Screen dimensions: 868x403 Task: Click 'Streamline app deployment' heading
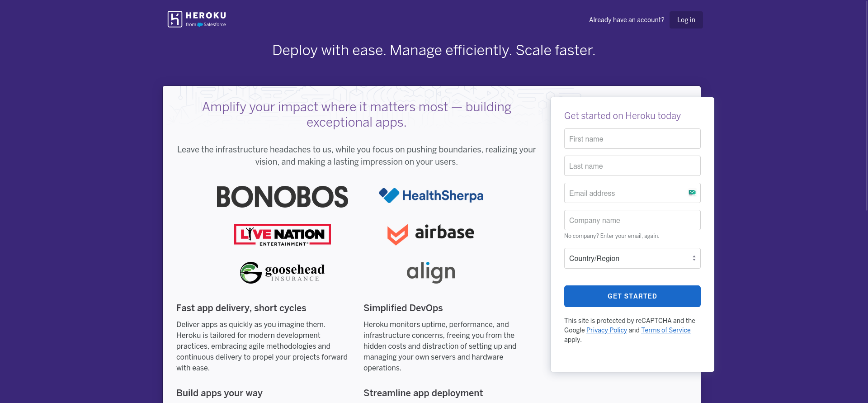click(423, 393)
